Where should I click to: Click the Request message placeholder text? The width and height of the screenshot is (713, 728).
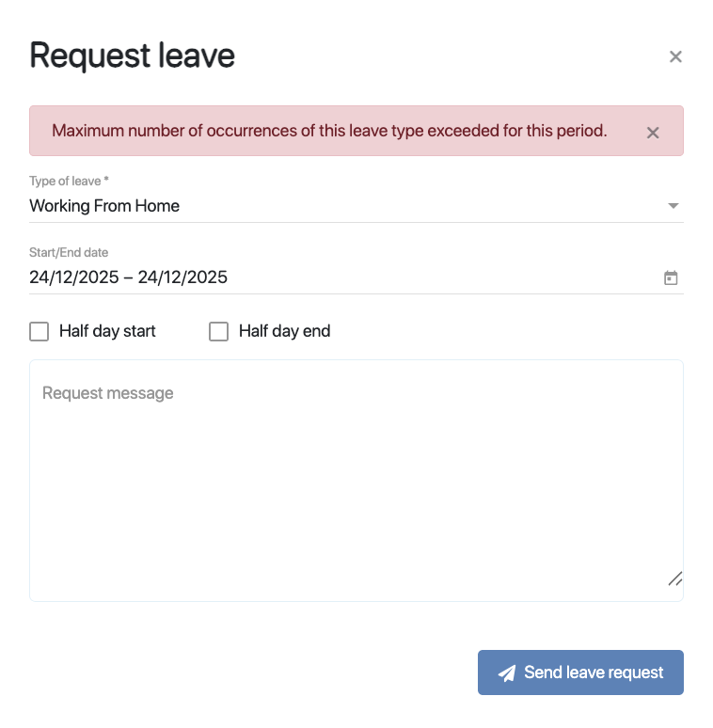(x=108, y=393)
